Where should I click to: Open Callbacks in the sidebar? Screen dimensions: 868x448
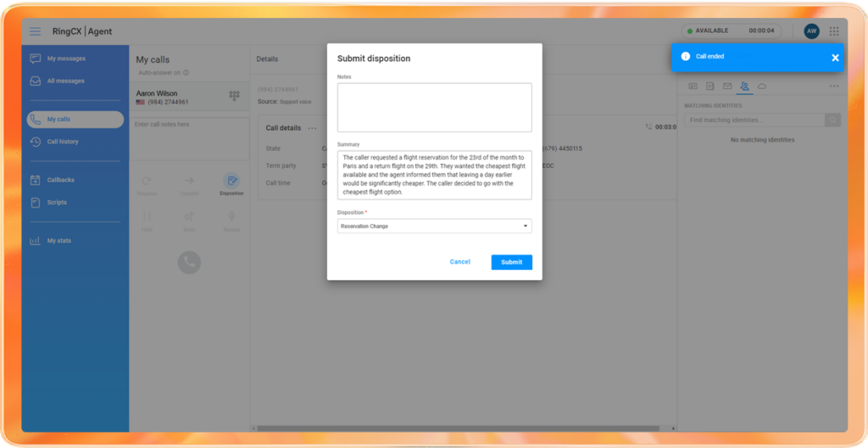(x=60, y=180)
